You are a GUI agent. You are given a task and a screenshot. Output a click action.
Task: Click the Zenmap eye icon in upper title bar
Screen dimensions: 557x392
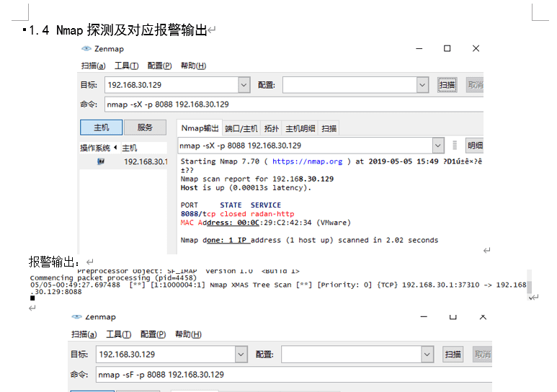(x=86, y=48)
